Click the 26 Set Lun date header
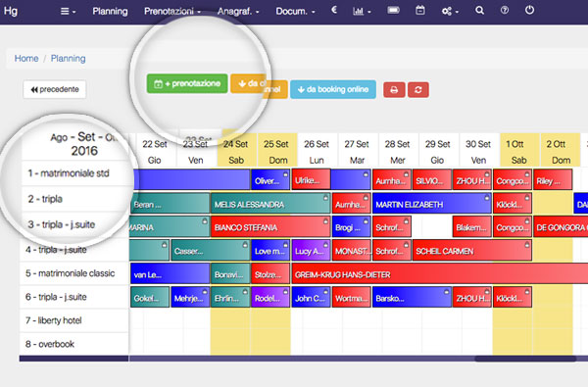This screenshot has width=588, height=387. 317,152
